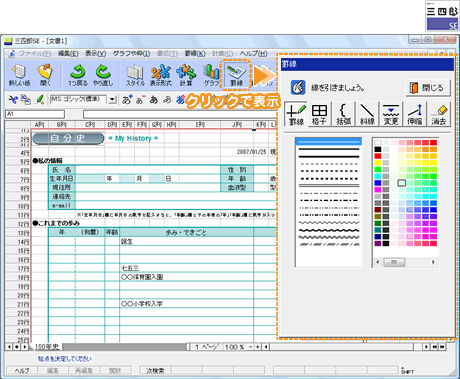Viewport: 460px width, 379px height.
Task: Click the zoom plus button next to 100 %
Action: point(258,347)
